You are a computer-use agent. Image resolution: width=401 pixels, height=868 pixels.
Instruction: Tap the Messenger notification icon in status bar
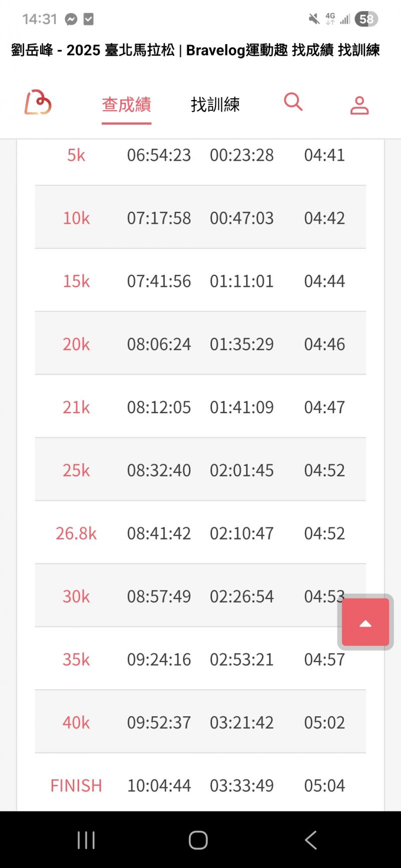click(x=71, y=19)
